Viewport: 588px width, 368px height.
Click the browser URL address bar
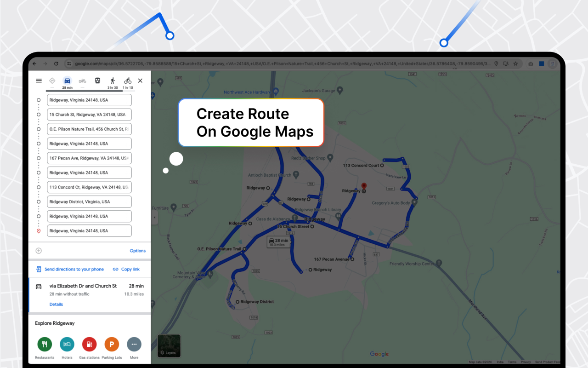click(283, 63)
